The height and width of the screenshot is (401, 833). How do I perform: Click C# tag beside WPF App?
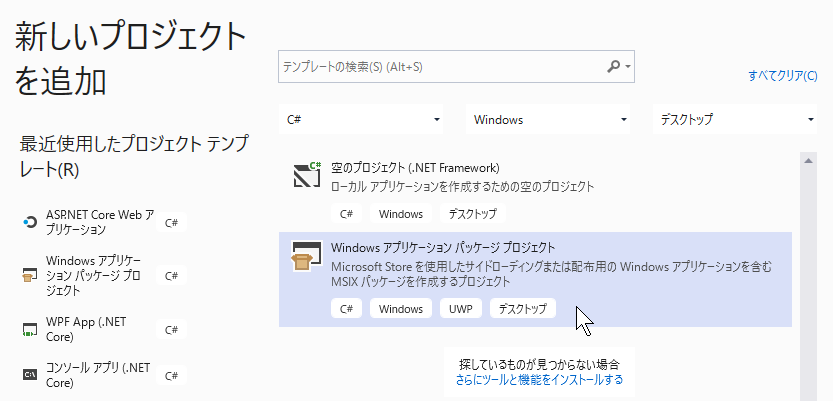171,330
